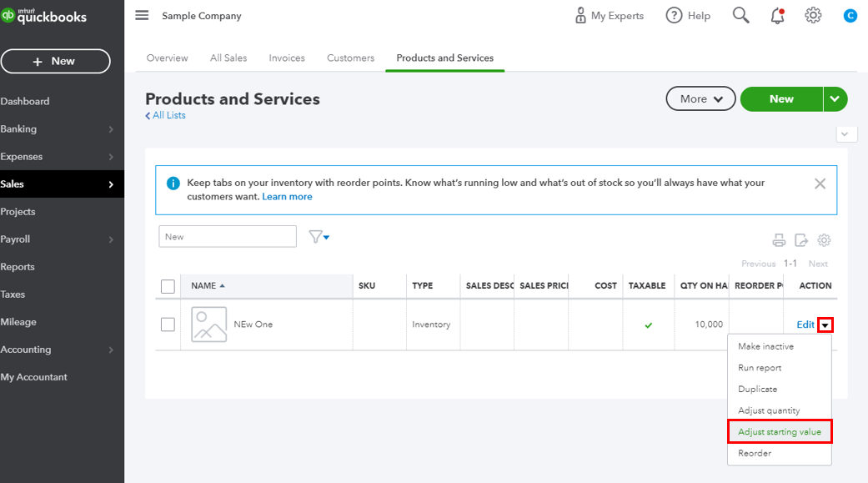The height and width of the screenshot is (483, 868).
Task: Expand the More dropdown button
Action: [700, 98]
